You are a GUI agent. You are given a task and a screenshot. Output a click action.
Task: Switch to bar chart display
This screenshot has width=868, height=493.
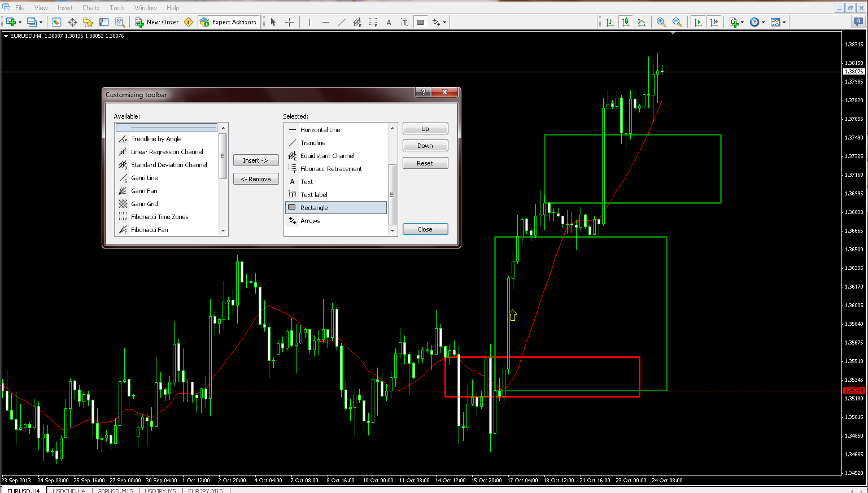click(x=610, y=22)
